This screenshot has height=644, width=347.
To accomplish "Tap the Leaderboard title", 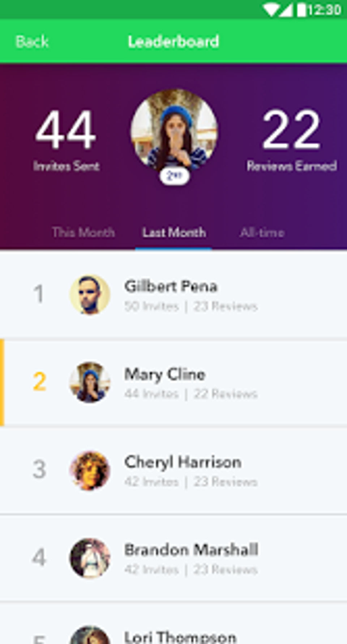I will pos(173,42).
